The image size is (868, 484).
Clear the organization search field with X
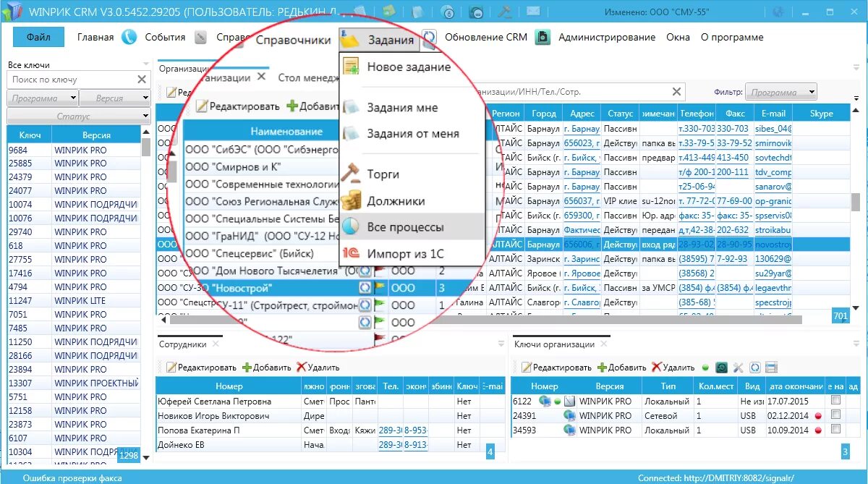point(676,92)
